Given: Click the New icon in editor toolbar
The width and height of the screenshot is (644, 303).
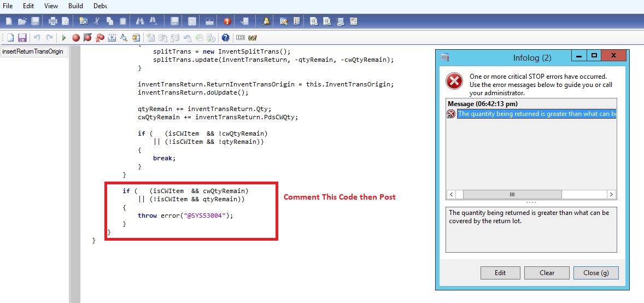Looking at the screenshot, I should tap(10, 38).
